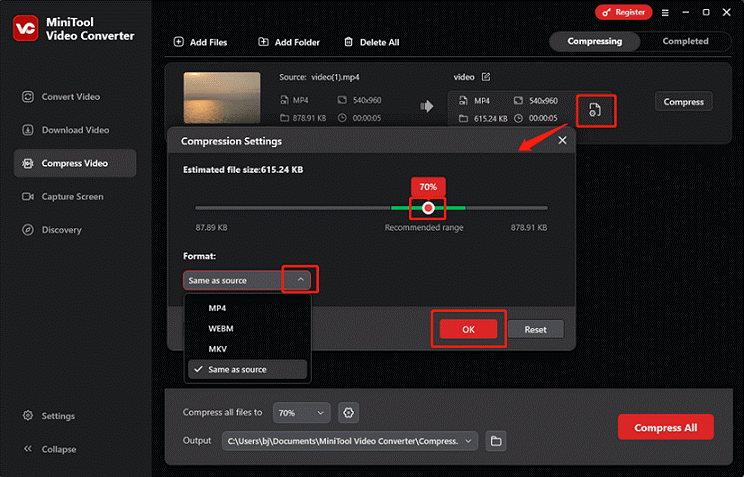Click the MiniTool Video Converter logo icon
This screenshot has width=744, height=477.
26,28
